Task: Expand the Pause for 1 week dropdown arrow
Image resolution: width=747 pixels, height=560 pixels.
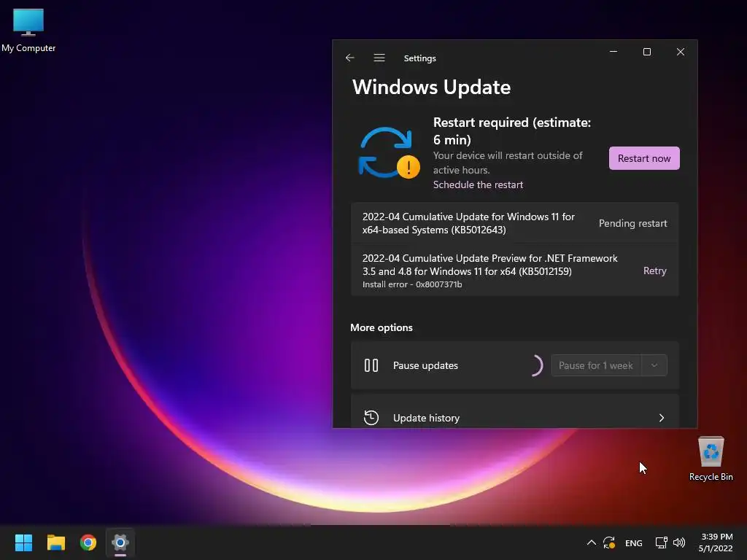Action: click(x=654, y=365)
